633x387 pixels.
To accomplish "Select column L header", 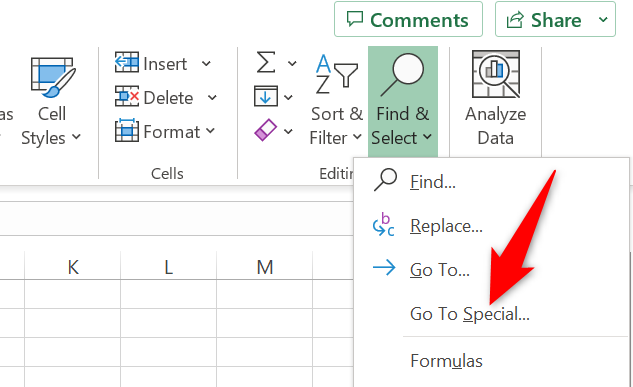I will (x=168, y=267).
